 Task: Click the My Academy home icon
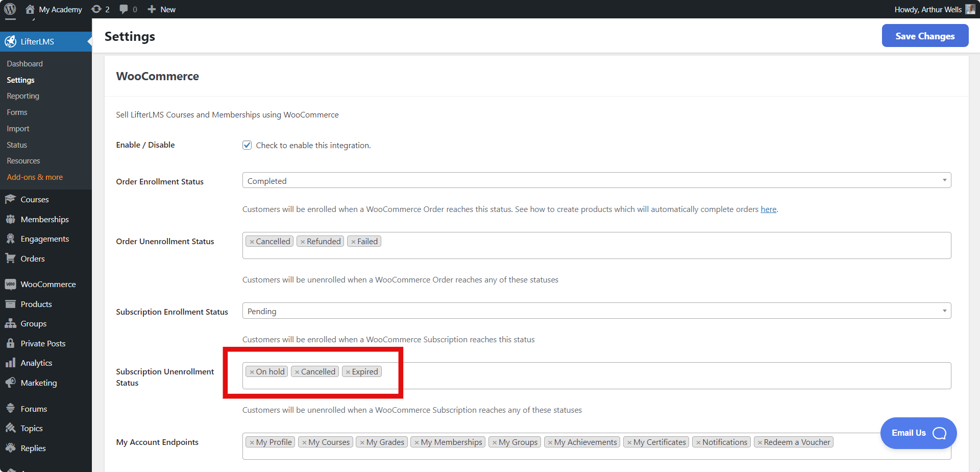tap(30, 9)
